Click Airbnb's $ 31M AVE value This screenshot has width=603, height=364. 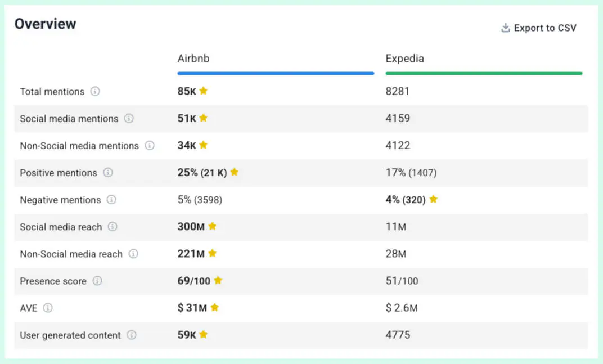coord(192,308)
